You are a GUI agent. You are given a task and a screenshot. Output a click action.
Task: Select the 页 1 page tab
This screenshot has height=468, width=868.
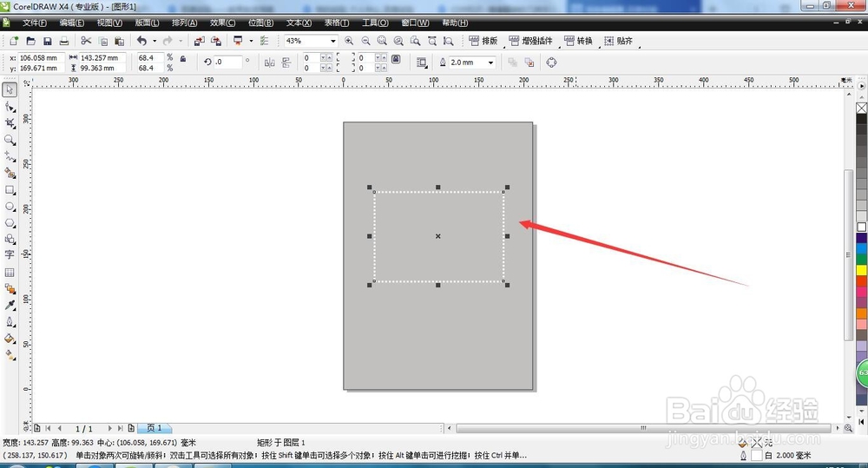tap(154, 428)
